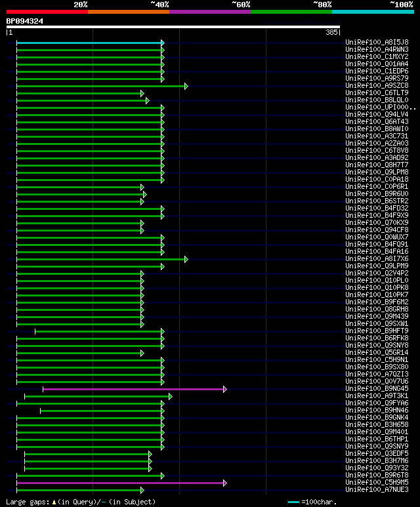Click the UniRef100_B6THP1 text
The width and height of the screenshot is (420, 507).
click(377, 439)
